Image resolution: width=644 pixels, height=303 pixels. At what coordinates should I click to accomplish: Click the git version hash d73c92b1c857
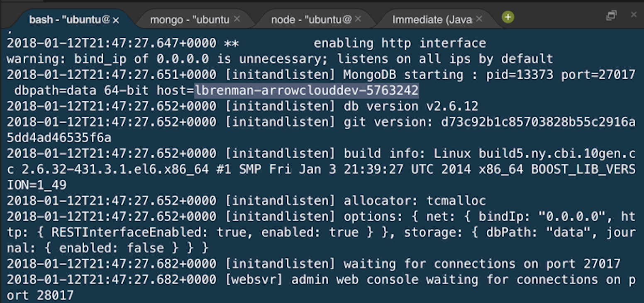pyautogui.click(x=531, y=122)
